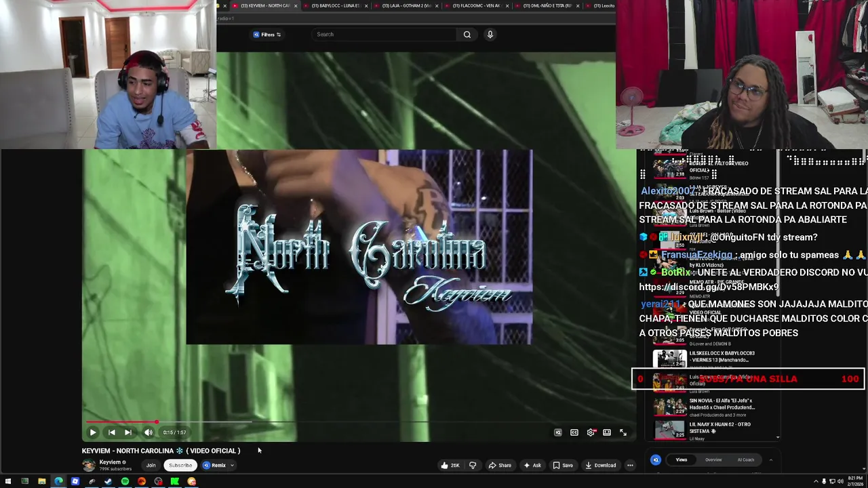Viewport: 868px width, 488px height.
Task: Open Keyviem channel avatar
Action: click(x=89, y=465)
